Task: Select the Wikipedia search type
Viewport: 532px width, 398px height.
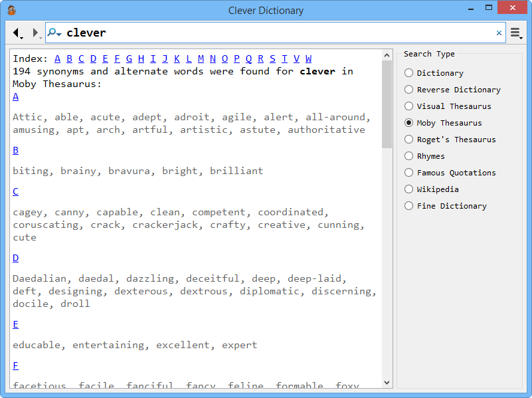Action: 432,189
